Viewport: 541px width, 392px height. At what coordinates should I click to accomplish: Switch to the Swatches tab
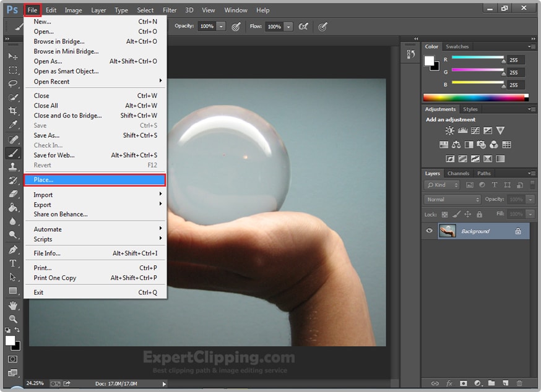(457, 46)
